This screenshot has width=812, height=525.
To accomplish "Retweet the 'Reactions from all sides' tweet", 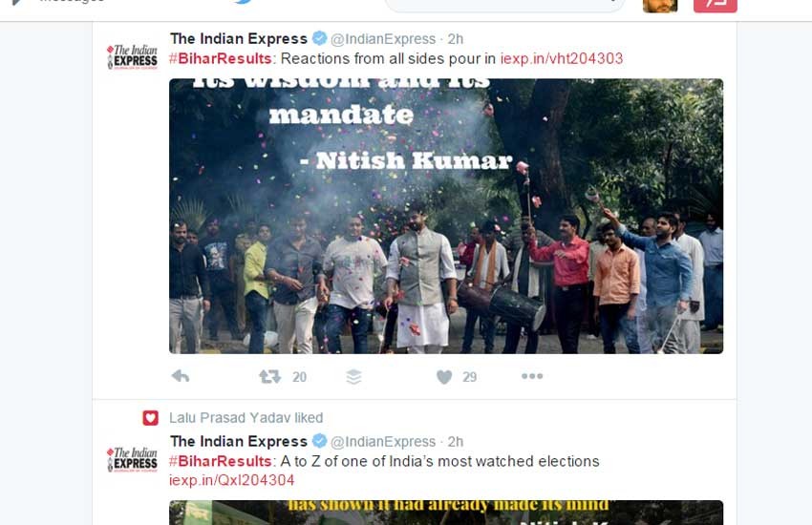I will point(269,376).
